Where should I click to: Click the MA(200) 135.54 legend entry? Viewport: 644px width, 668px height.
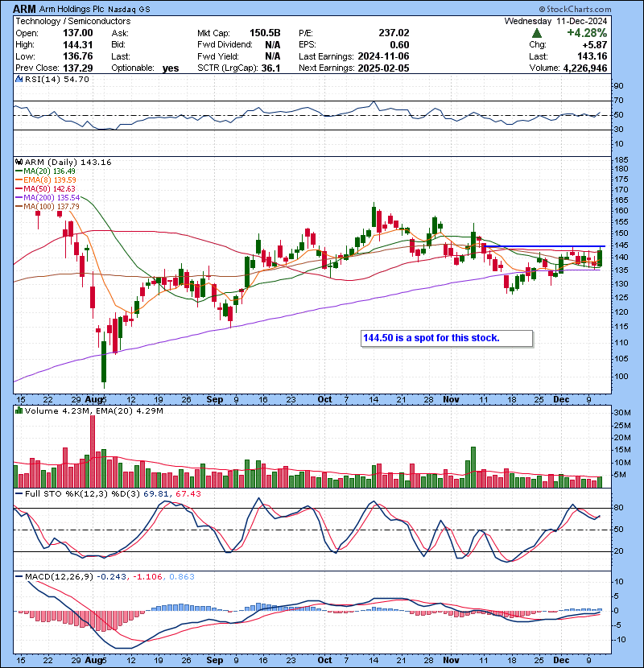[47, 198]
